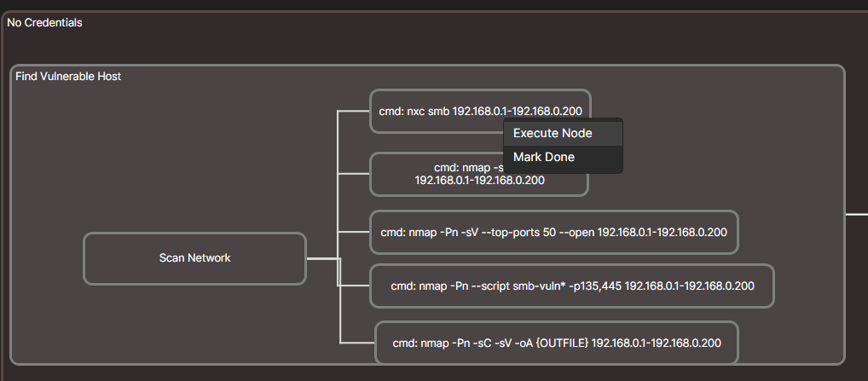The width and height of the screenshot is (868, 381).
Task: Select the nmap -oA {OUTFILE} command node
Action: coord(556,343)
